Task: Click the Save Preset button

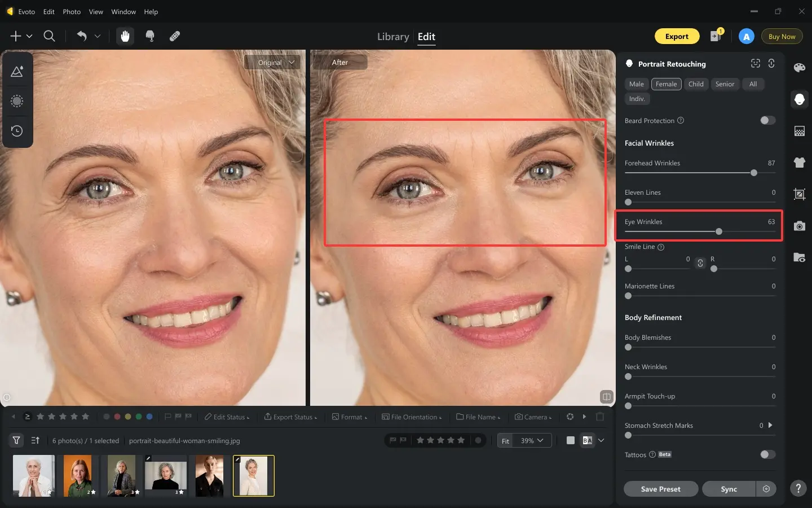Action: tap(660, 489)
